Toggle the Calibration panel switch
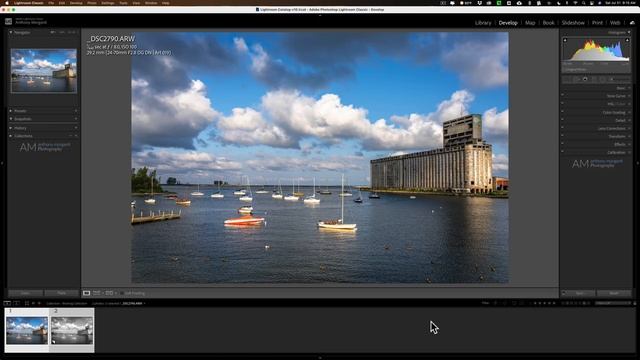The width and height of the screenshot is (640, 360). (562, 152)
